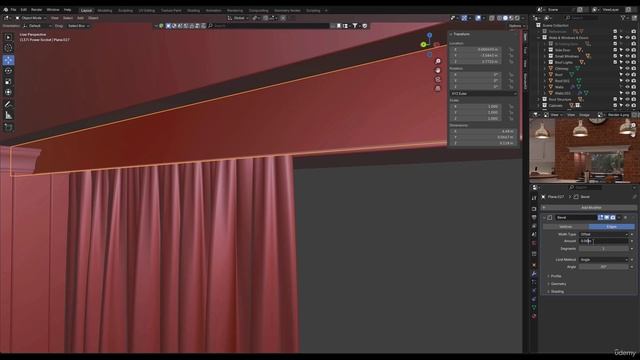Toggle Bevel modifier edit mode display
This screenshot has width=640, height=360.
pyautogui.click(x=601, y=218)
